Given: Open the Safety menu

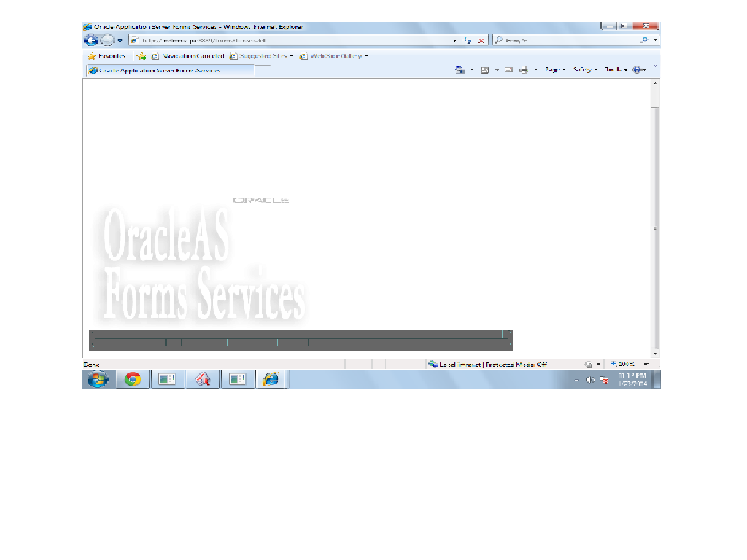Looking at the screenshot, I should pos(586,69).
